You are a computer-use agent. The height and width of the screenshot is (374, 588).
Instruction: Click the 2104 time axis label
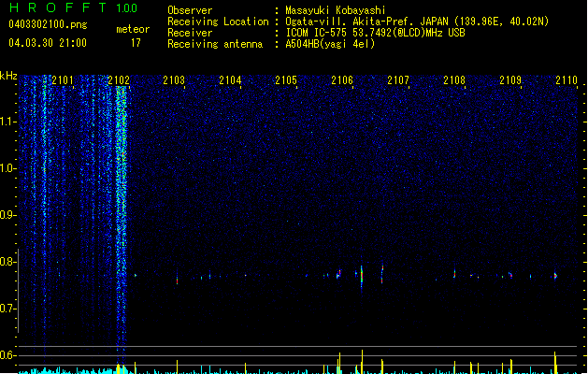[x=230, y=80]
